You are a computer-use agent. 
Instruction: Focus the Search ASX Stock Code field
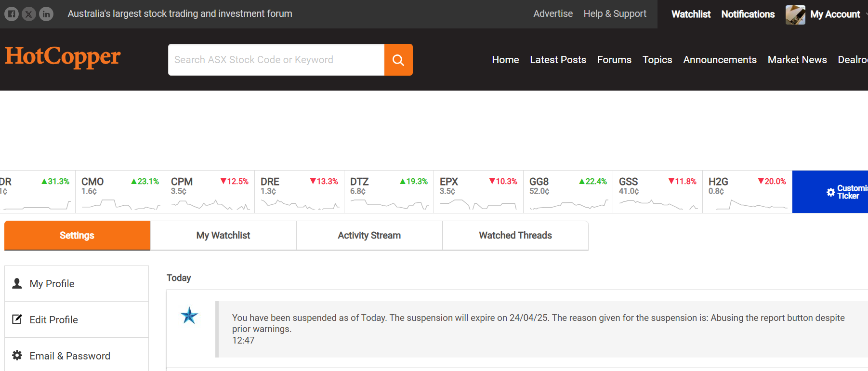pos(276,60)
